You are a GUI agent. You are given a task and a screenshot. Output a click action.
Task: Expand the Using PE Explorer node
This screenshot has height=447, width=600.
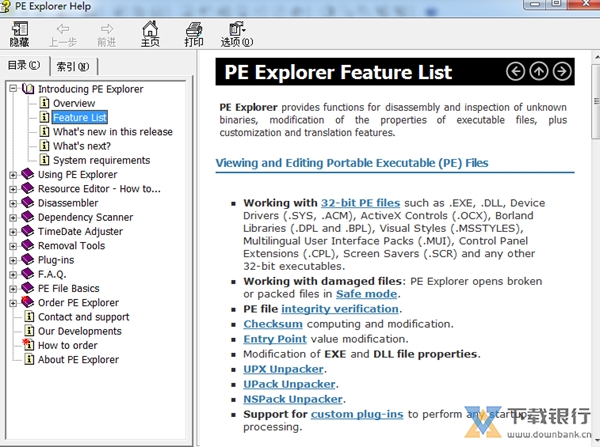pyautogui.click(x=13, y=175)
